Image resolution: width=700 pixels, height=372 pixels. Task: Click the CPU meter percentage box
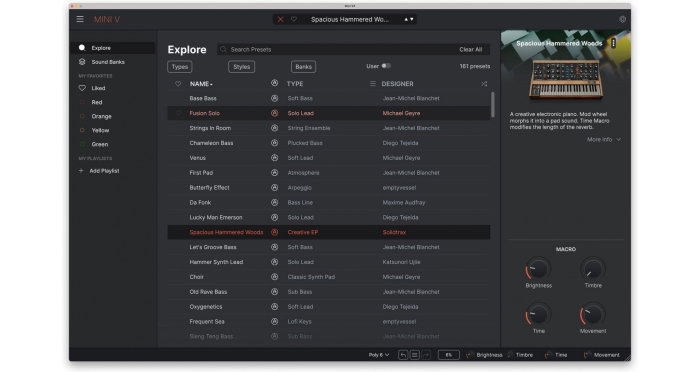[448, 355]
